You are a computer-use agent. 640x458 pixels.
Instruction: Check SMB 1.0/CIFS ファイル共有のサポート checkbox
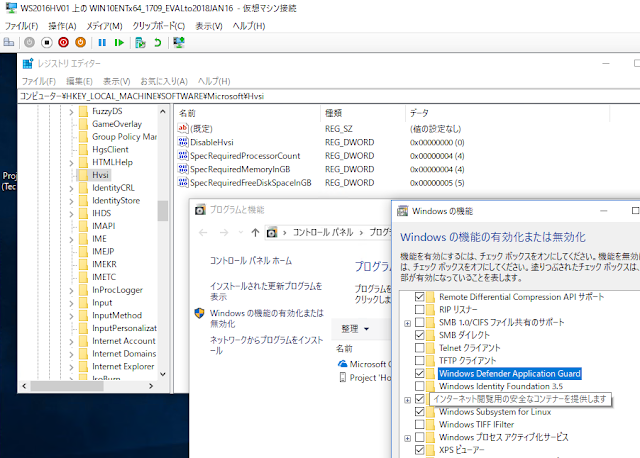[x=419, y=322]
